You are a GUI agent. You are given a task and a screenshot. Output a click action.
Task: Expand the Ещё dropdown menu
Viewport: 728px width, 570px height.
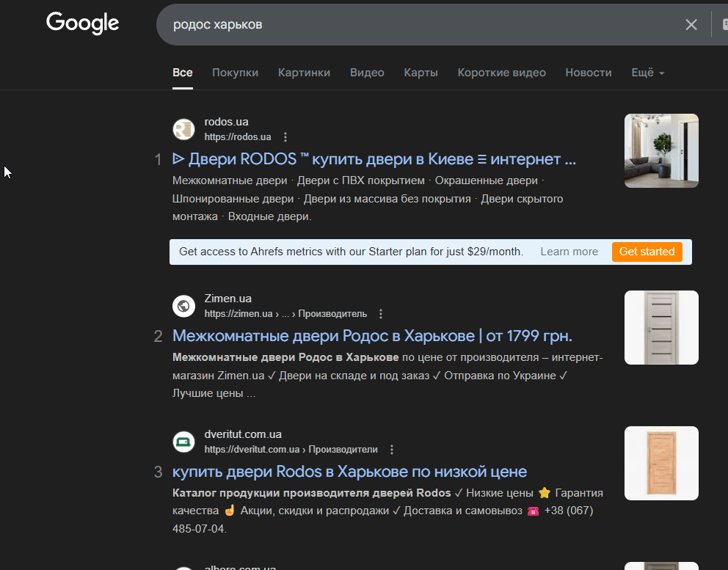point(648,73)
